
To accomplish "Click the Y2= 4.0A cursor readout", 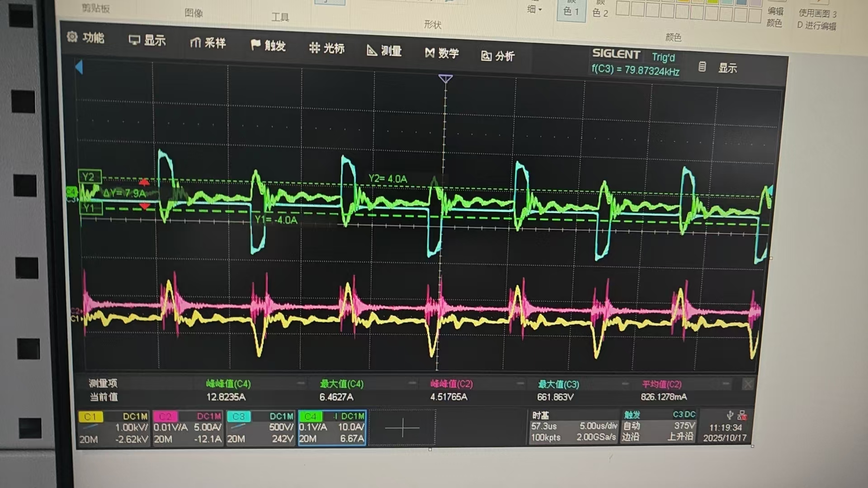I will tap(387, 179).
